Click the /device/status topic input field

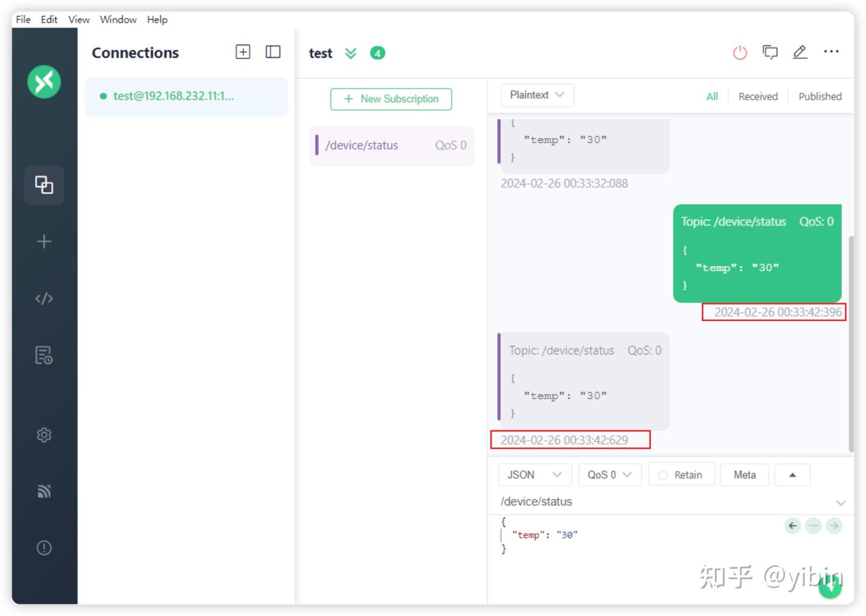(662, 502)
